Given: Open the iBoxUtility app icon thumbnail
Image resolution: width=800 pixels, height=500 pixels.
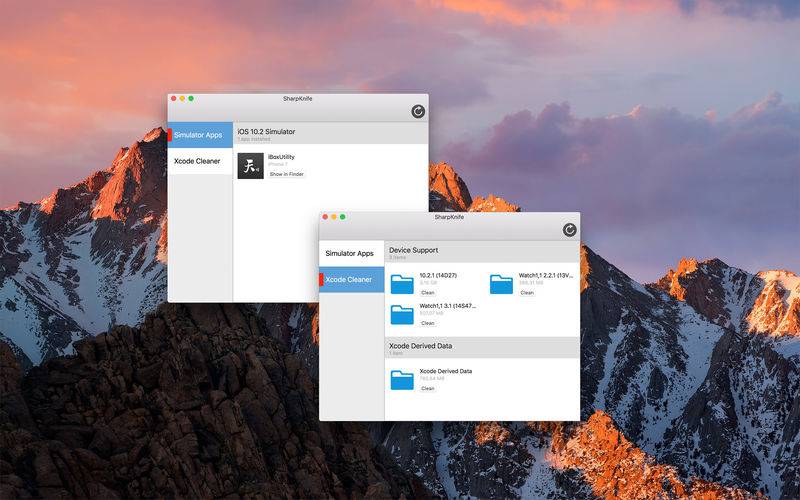Looking at the screenshot, I should coord(251,166).
